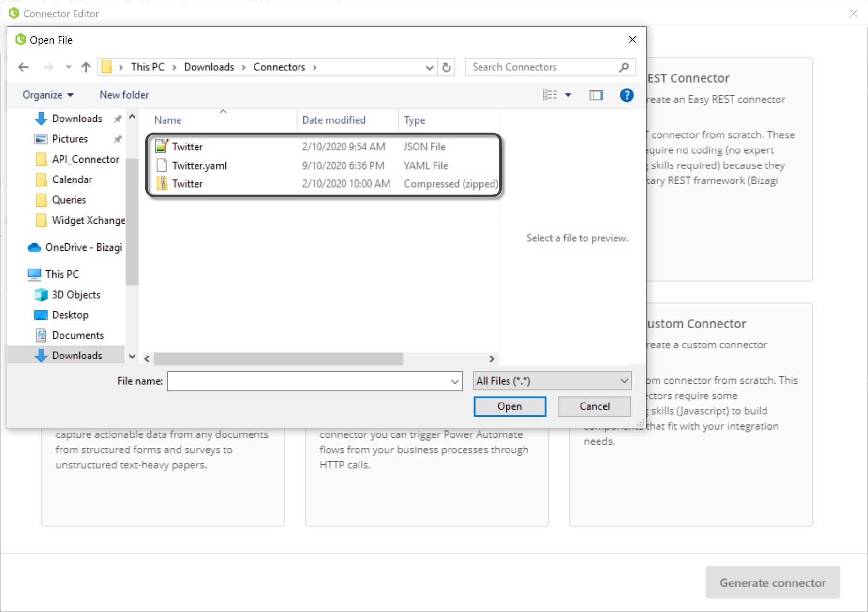Sort files by Name column
The width and height of the screenshot is (868, 612).
click(168, 120)
